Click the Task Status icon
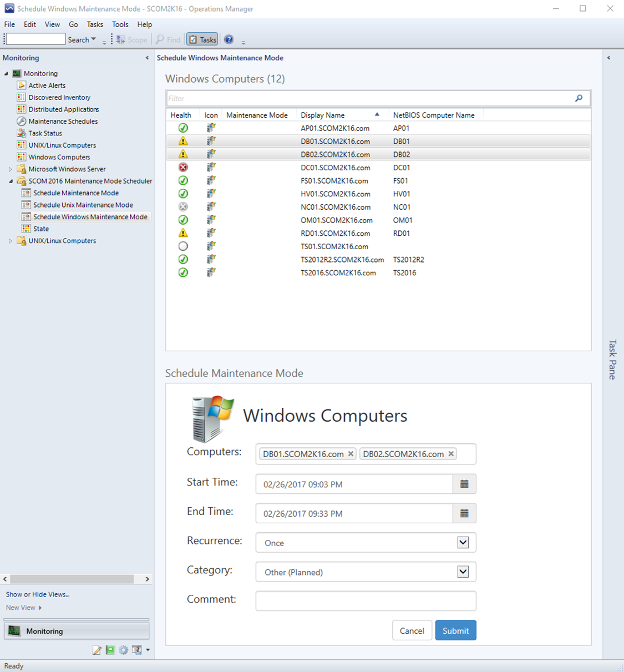624x672 pixels. (21, 133)
